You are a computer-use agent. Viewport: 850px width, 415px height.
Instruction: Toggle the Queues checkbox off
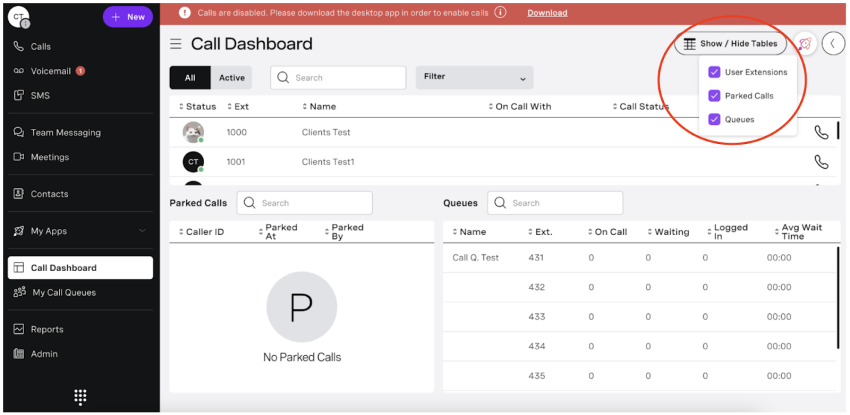point(714,119)
